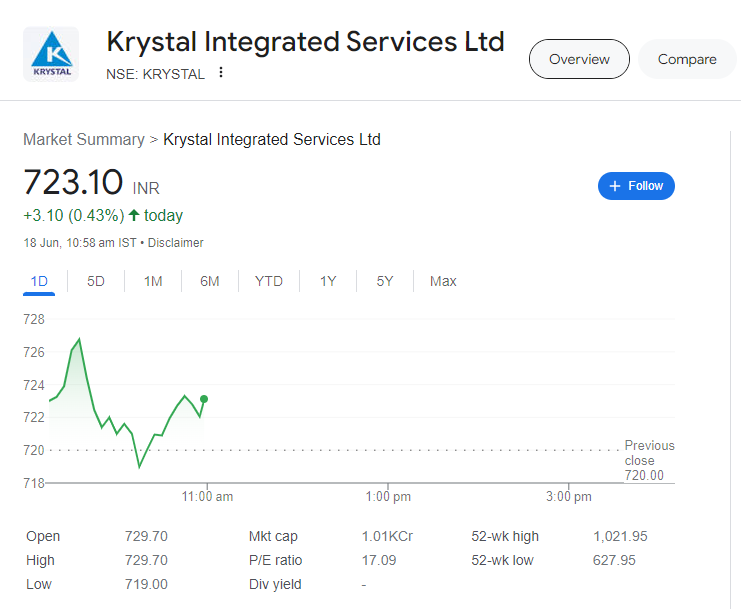Image resolution: width=741 pixels, height=609 pixels.
Task: Open the Market Summary breadcrumb link
Action: pos(84,140)
